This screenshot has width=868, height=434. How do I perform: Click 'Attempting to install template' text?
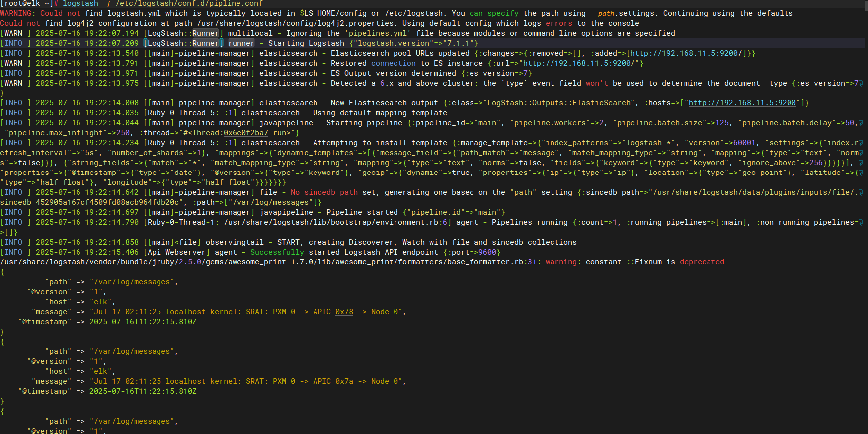[x=380, y=143]
